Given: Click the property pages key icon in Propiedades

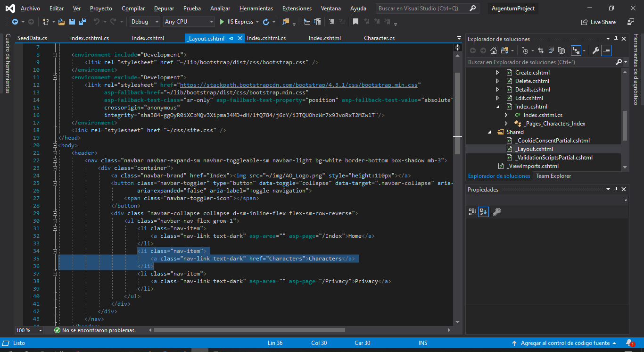Looking at the screenshot, I should click(x=496, y=212).
